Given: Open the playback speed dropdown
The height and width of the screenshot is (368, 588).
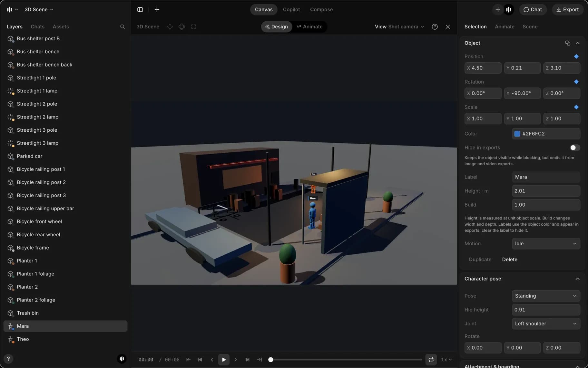Looking at the screenshot, I should coord(446,360).
